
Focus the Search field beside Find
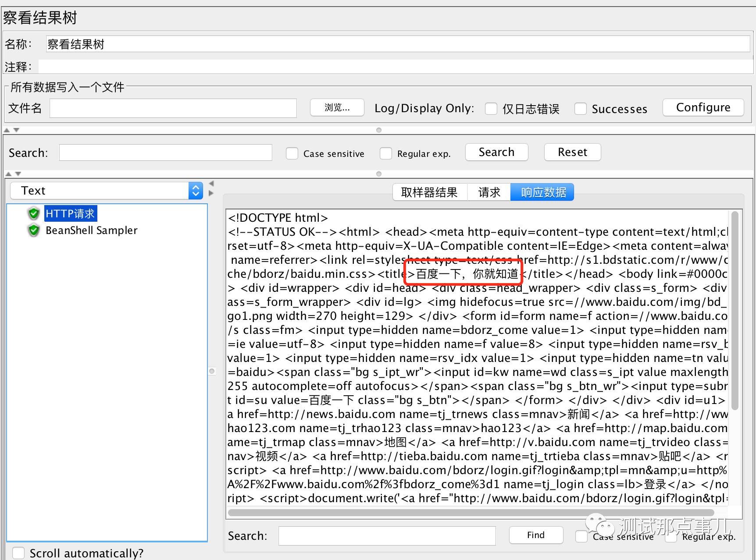click(x=387, y=536)
